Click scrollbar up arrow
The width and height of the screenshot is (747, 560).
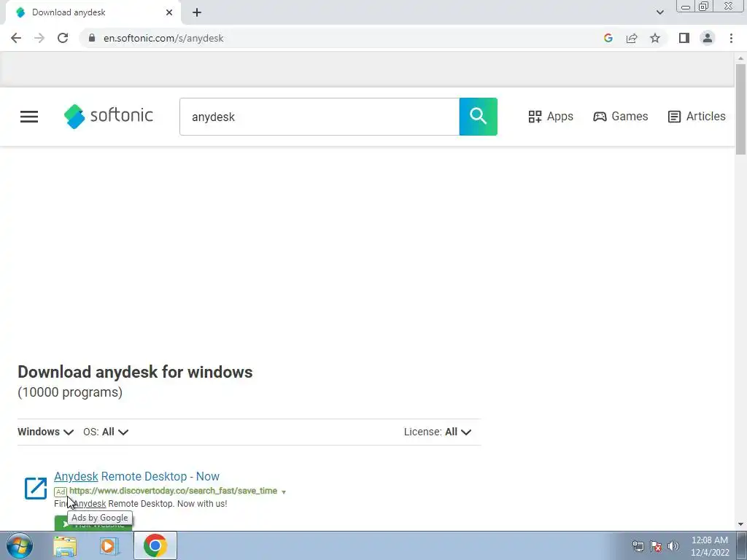point(740,58)
